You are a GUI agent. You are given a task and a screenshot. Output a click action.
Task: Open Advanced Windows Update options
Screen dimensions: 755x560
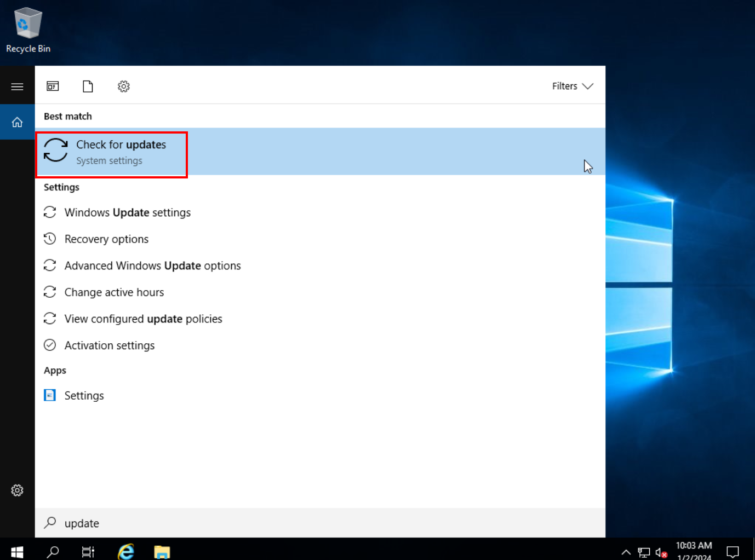(x=152, y=266)
